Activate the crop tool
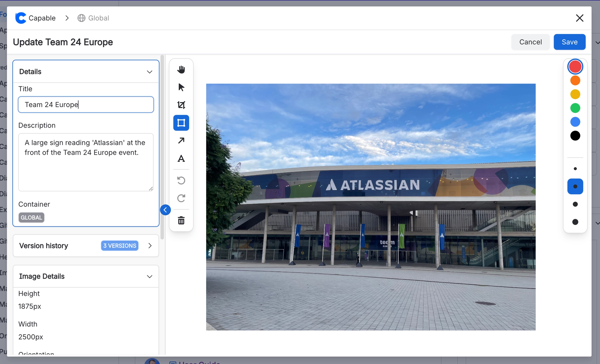This screenshot has width=600, height=364. (181, 105)
